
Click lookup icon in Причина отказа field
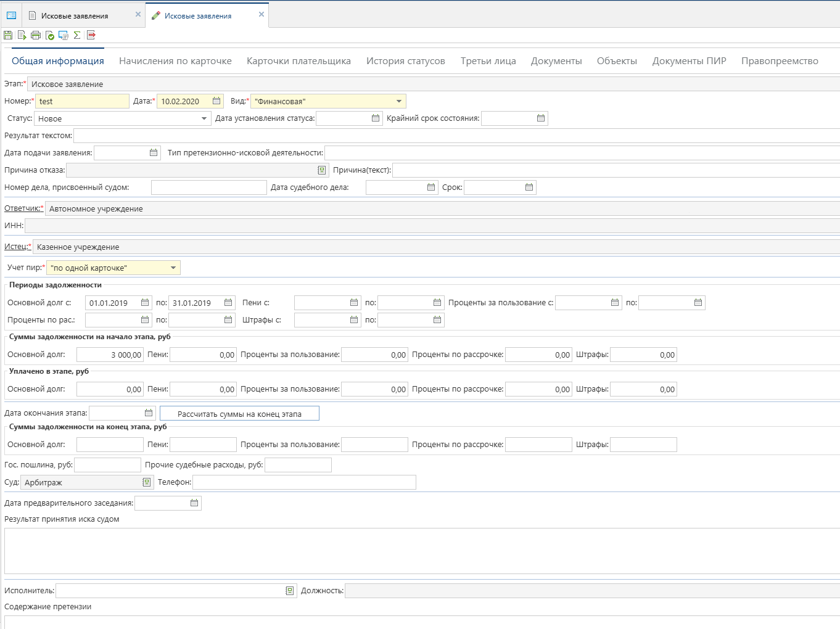click(x=321, y=170)
